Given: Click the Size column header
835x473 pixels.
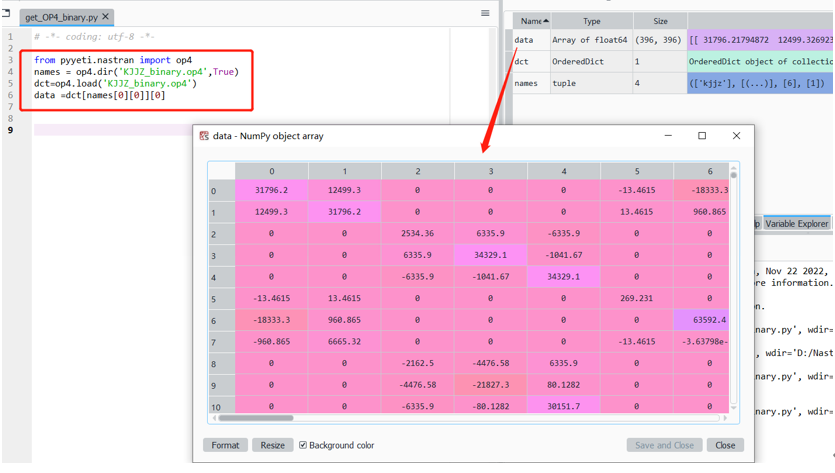Looking at the screenshot, I should coord(660,21).
